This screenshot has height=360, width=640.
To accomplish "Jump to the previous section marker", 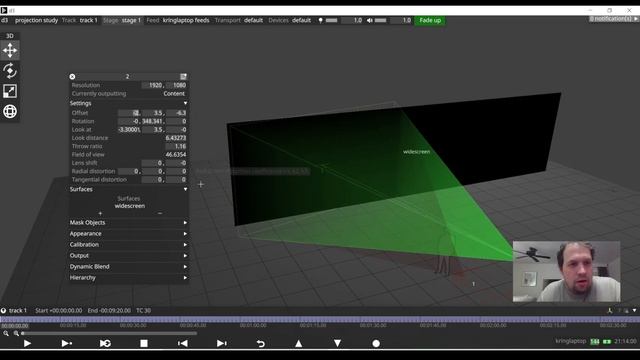I will pyautogui.click(x=183, y=344).
